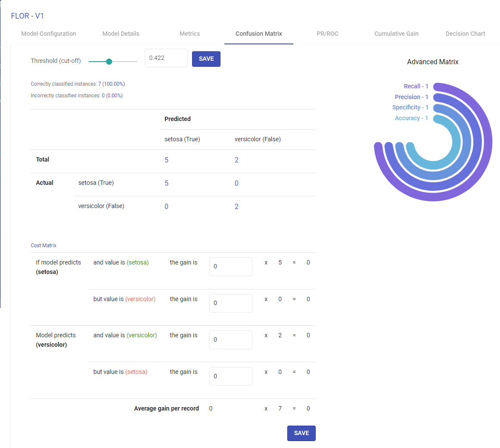
Task: Save the threshold value
Action: [206, 59]
